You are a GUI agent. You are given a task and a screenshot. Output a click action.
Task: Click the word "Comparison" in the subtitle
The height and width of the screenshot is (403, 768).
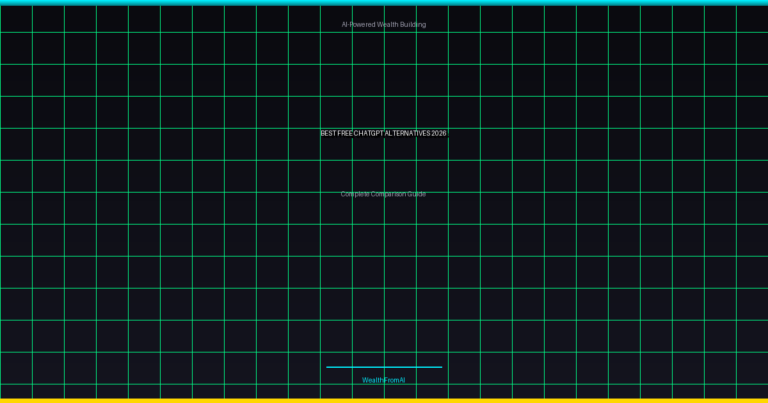point(389,194)
